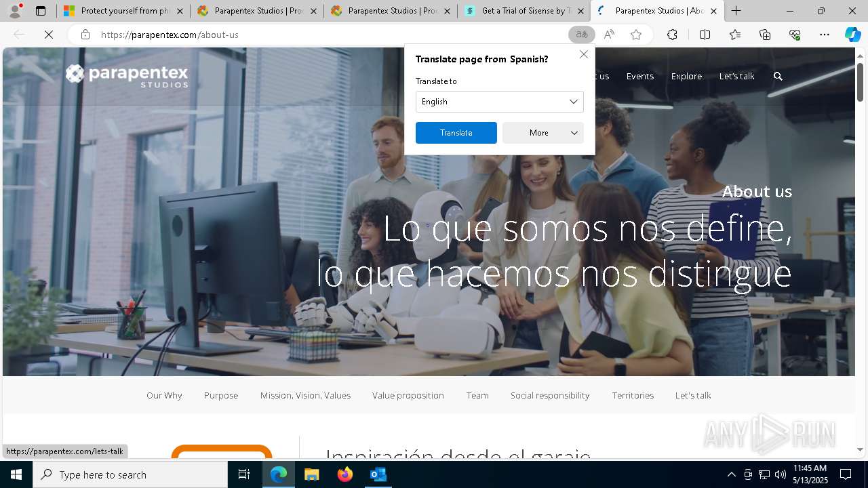Viewport: 868px width, 488px height.
Task: Switch to the Protect yourself from phishing tab
Action: pyautogui.click(x=123, y=11)
